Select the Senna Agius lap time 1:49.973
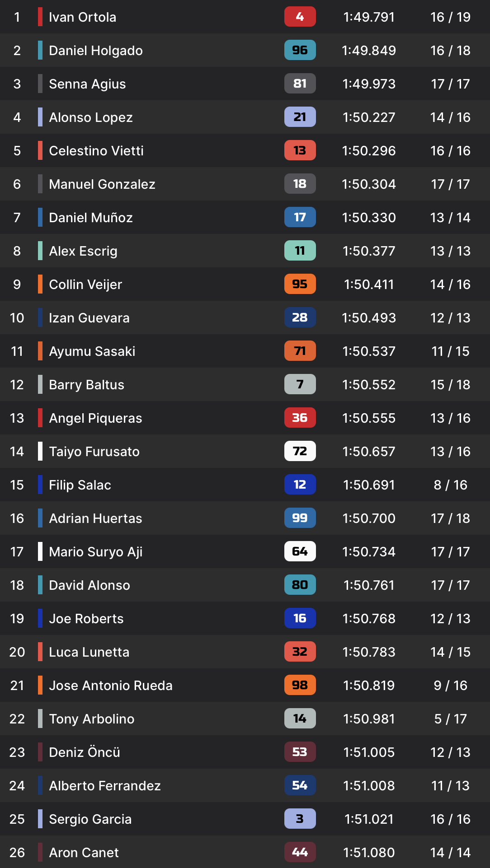 click(x=369, y=84)
